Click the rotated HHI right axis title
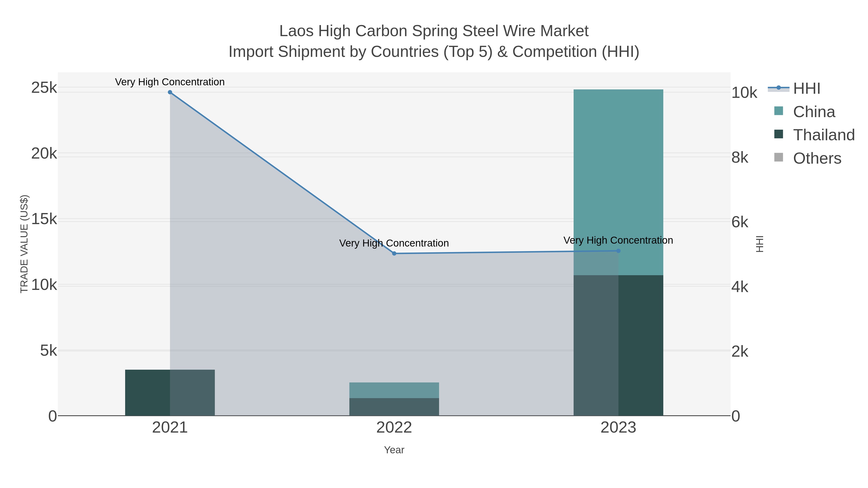The image size is (868, 488). 759,244
